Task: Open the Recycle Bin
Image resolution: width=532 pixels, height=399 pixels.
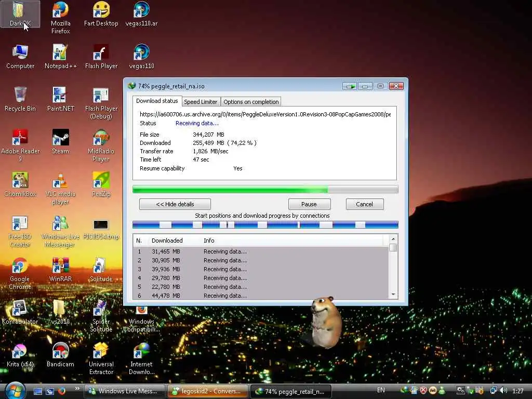Action: [x=20, y=99]
